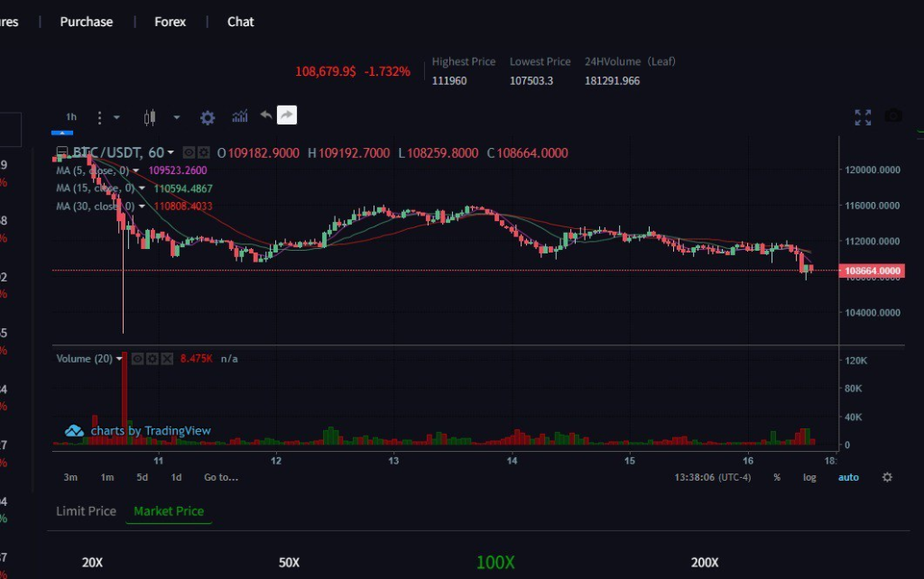This screenshot has width=924, height=579.
Task: Open the Volume (20) indicator dropdown
Action: [x=119, y=359]
